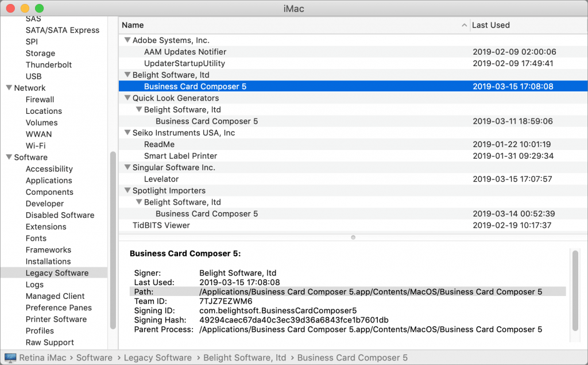The width and height of the screenshot is (588, 365).
Task: Sort by the Last Used column header
Action: click(x=529, y=25)
